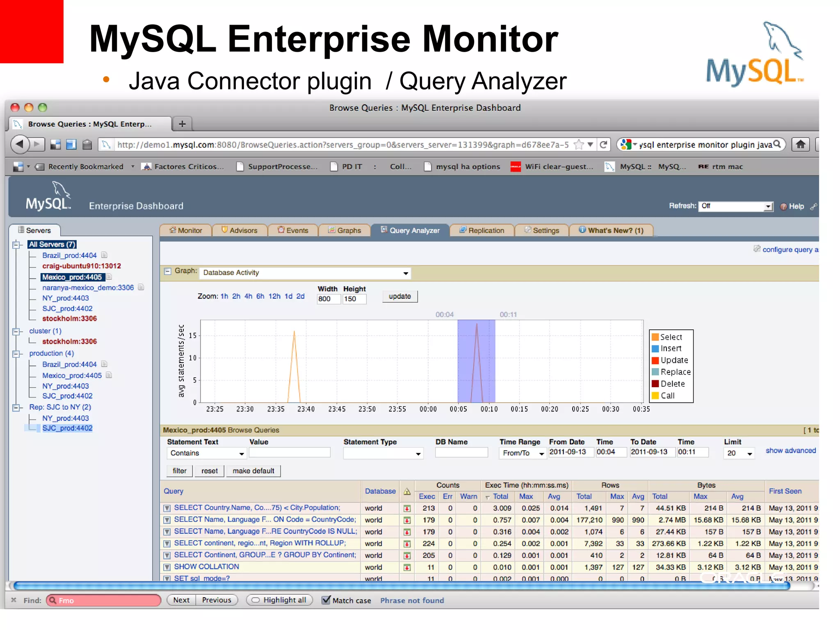This screenshot has height=630, width=840.
Task: Click the configure query analyzer icon
Action: [x=757, y=249]
